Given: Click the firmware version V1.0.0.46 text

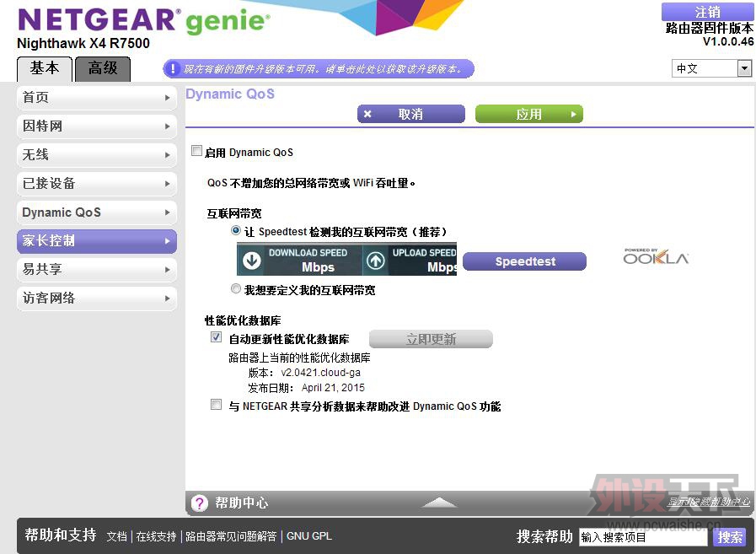Looking at the screenshot, I should click(x=728, y=41).
